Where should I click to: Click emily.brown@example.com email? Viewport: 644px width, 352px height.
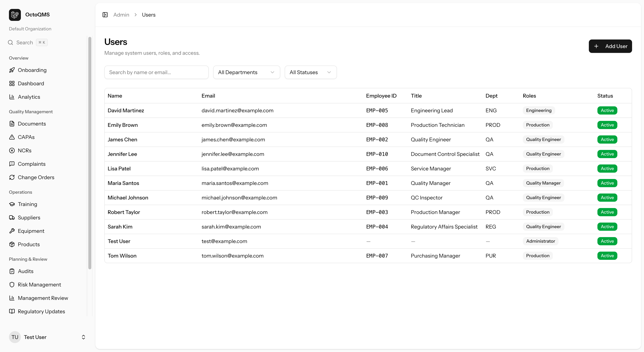click(234, 125)
